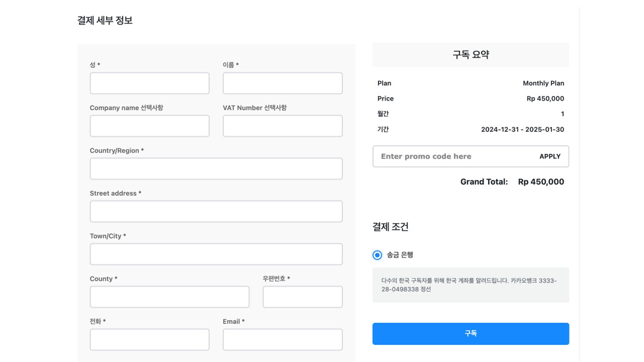Click the promo code entry box
This screenshot has width=644, height=362.
point(453,156)
